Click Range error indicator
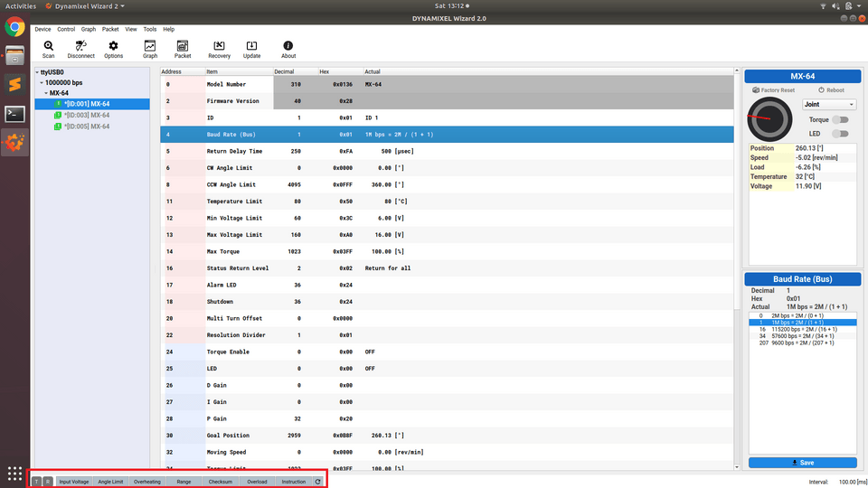The width and height of the screenshot is (868, 488). click(184, 482)
